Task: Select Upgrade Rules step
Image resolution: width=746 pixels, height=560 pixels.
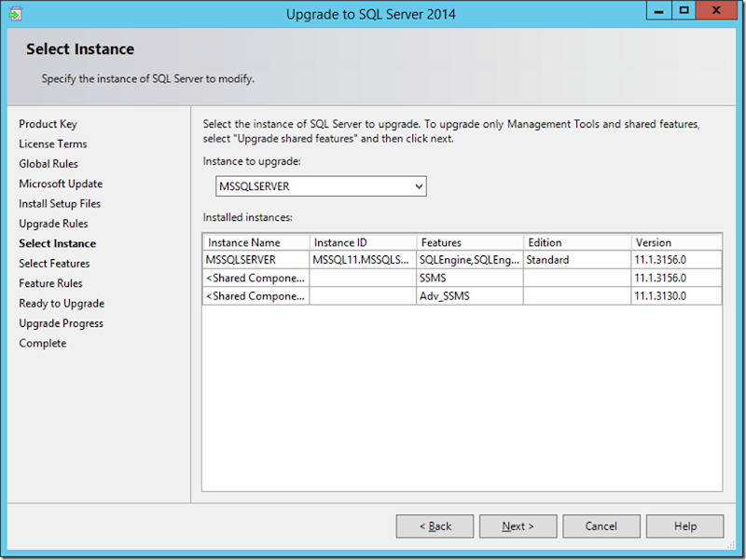Action: tap(53, 224)
